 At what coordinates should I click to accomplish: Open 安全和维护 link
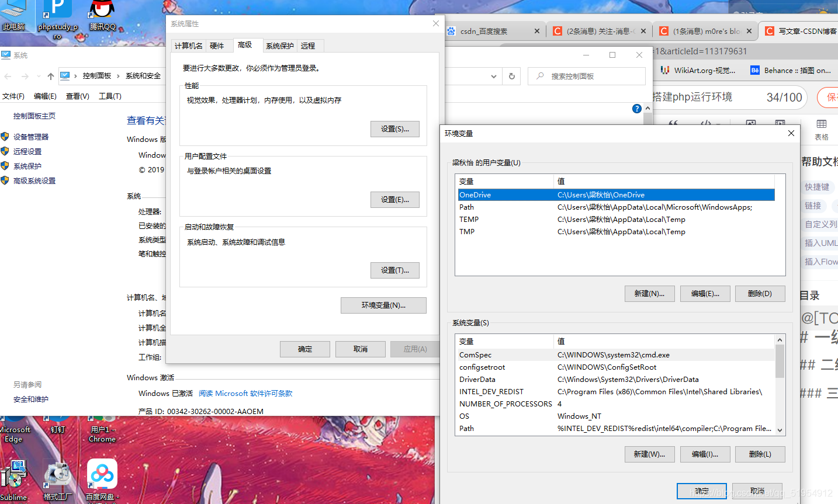point(31,399)
